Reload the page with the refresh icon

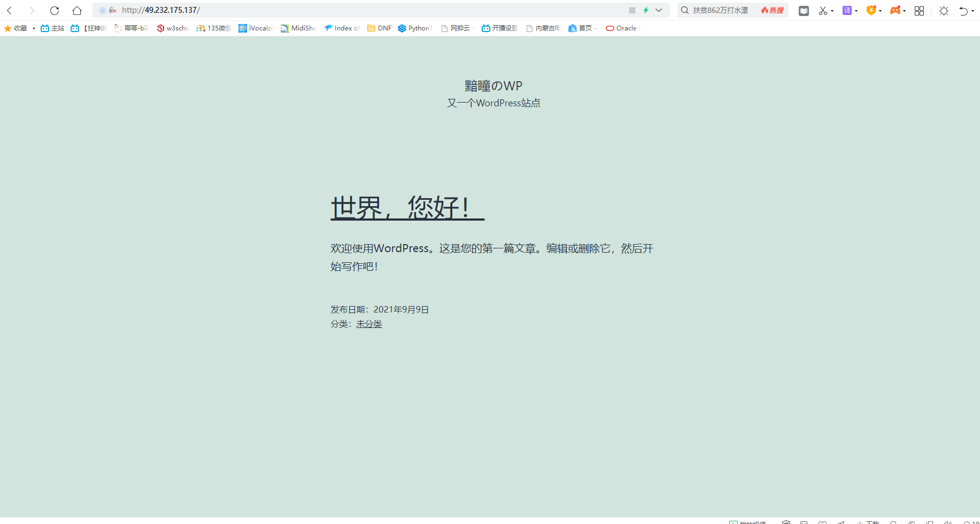[55, 10]
